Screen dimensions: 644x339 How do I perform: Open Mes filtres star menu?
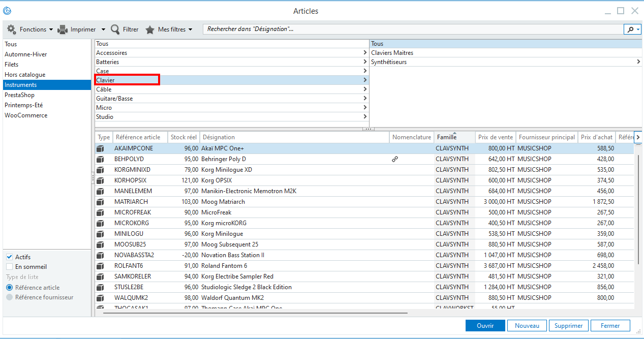169,29
